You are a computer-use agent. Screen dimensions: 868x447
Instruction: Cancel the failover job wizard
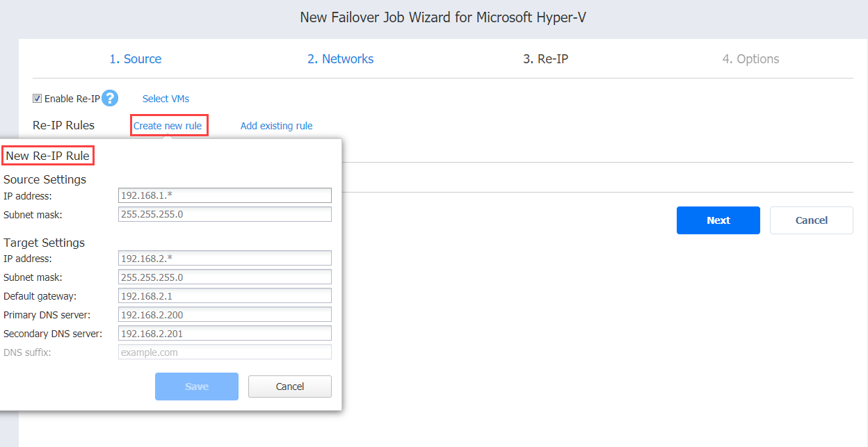click(812, 220)
